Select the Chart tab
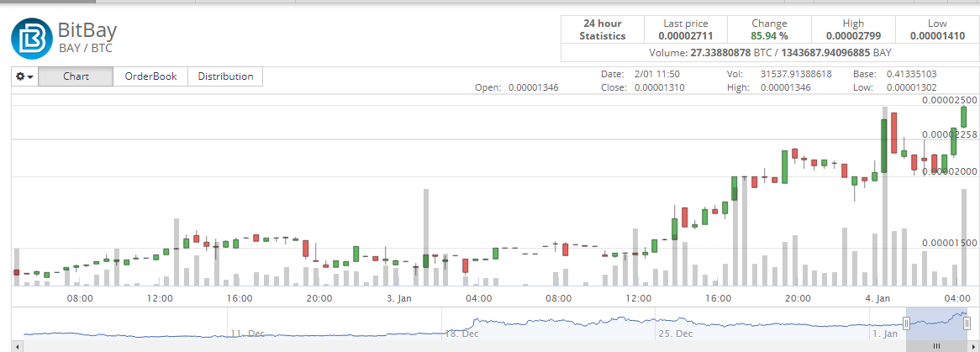The height and width of the screenshot is (352, 980). pyautogui.click(x=76, y=76)
